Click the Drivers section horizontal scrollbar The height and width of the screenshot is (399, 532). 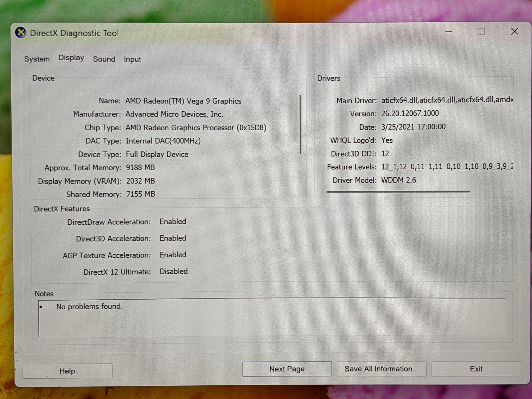(x=398, y=192)
